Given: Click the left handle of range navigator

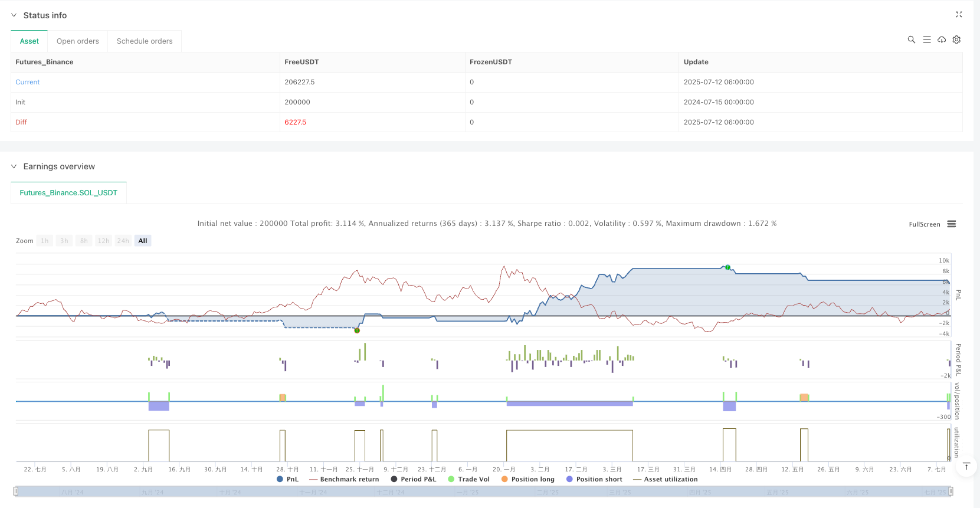Looking at the screenshot, I should tap(16, 491).
